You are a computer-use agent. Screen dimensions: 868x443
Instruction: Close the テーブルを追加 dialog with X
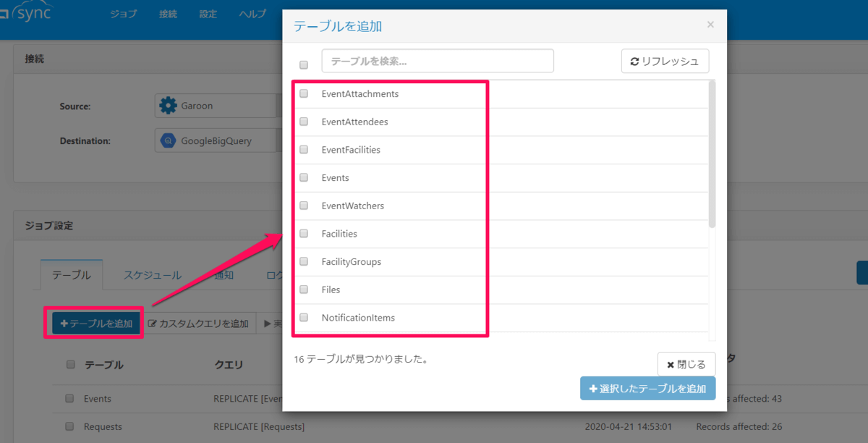coord(710,25)
